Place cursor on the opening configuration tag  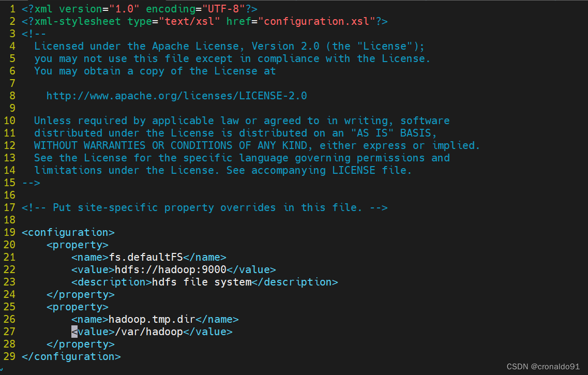coord(68,233)
